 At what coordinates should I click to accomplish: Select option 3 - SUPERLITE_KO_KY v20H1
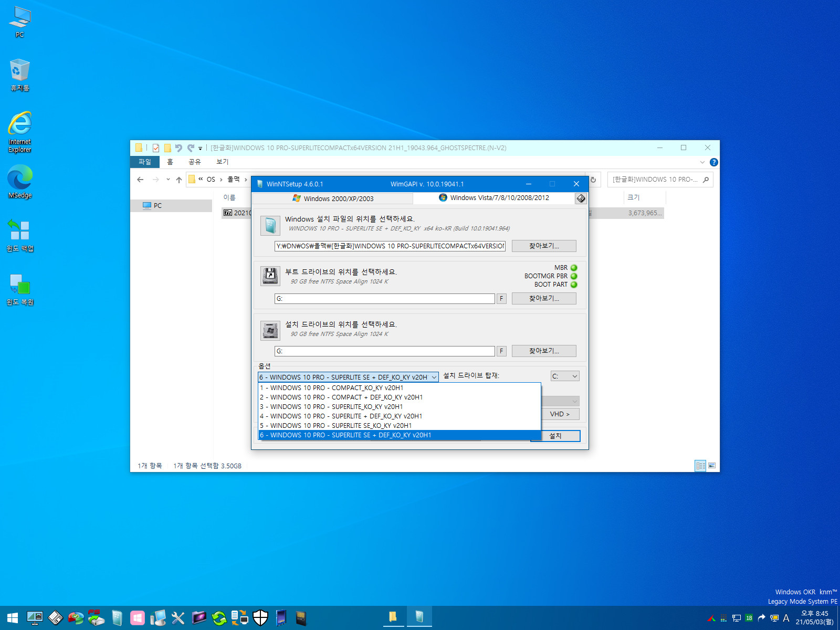pos(400,407)
